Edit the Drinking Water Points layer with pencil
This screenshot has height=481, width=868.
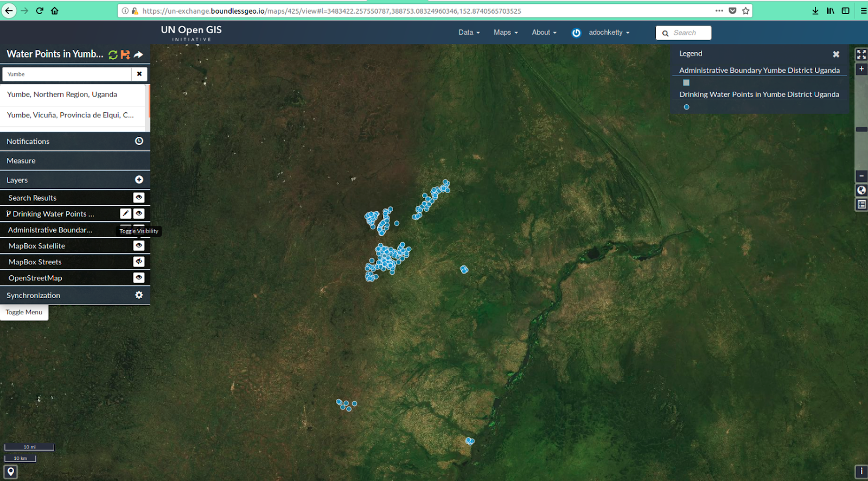[125, 214]
